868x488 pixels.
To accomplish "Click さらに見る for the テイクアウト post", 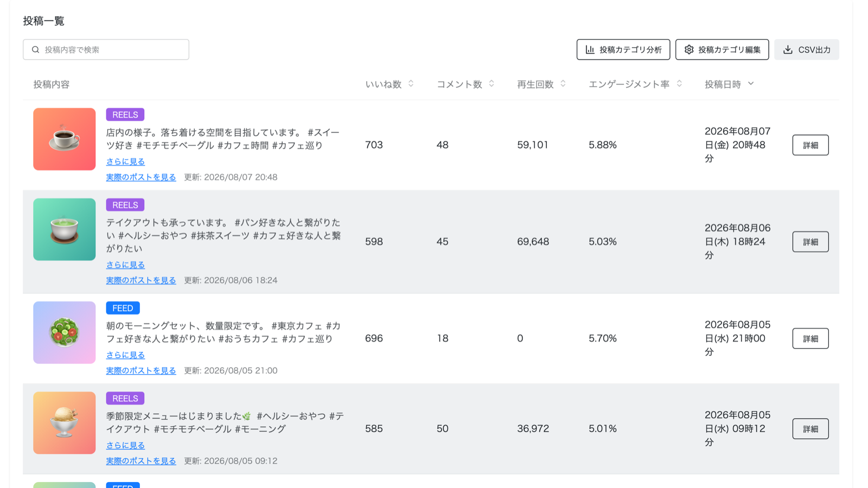I will pyautogui.click(x=125, y=265).
